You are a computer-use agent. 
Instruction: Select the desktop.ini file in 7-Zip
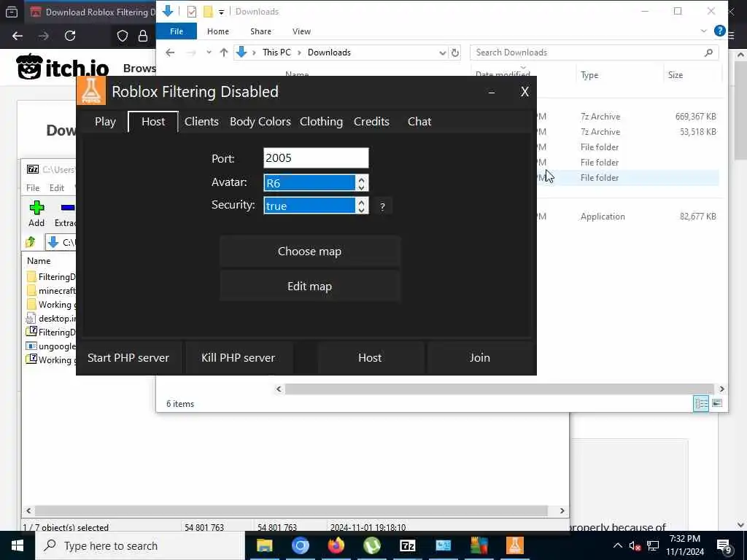coord(52,318)
